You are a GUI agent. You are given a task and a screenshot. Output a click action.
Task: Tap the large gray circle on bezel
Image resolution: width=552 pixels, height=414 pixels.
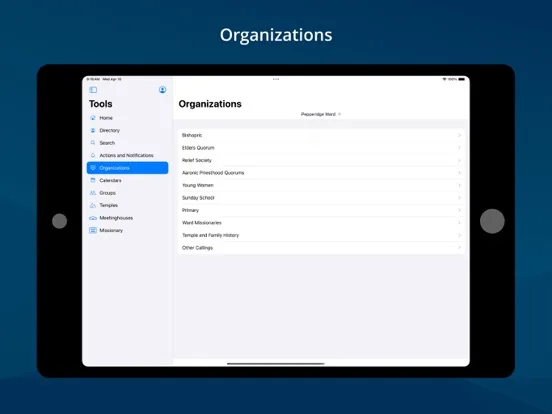(x=492, y=221)
